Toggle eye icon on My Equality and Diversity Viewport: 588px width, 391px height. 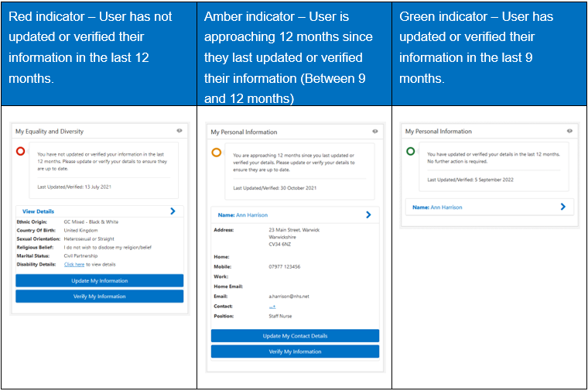coord(179,131)
